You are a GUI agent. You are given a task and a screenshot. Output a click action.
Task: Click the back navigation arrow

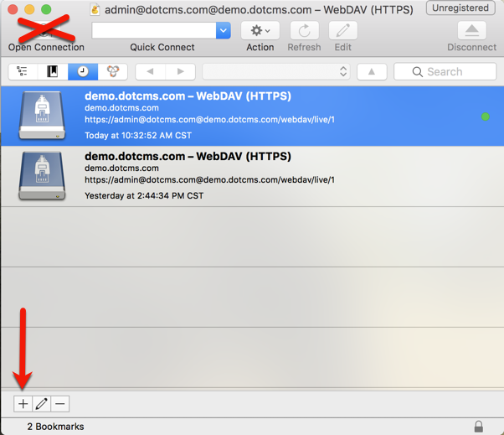click(x=150, y=72)
